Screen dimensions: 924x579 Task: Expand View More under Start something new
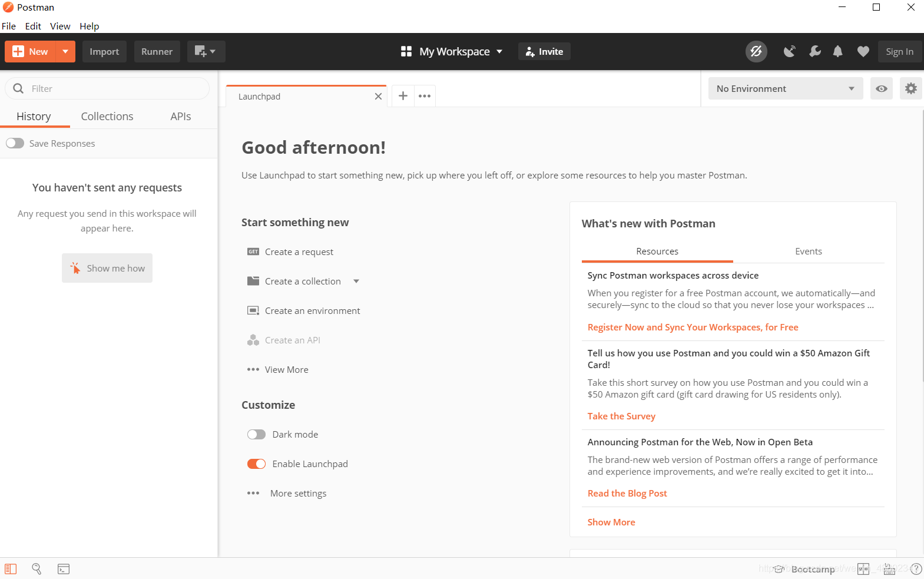(287, 369)
